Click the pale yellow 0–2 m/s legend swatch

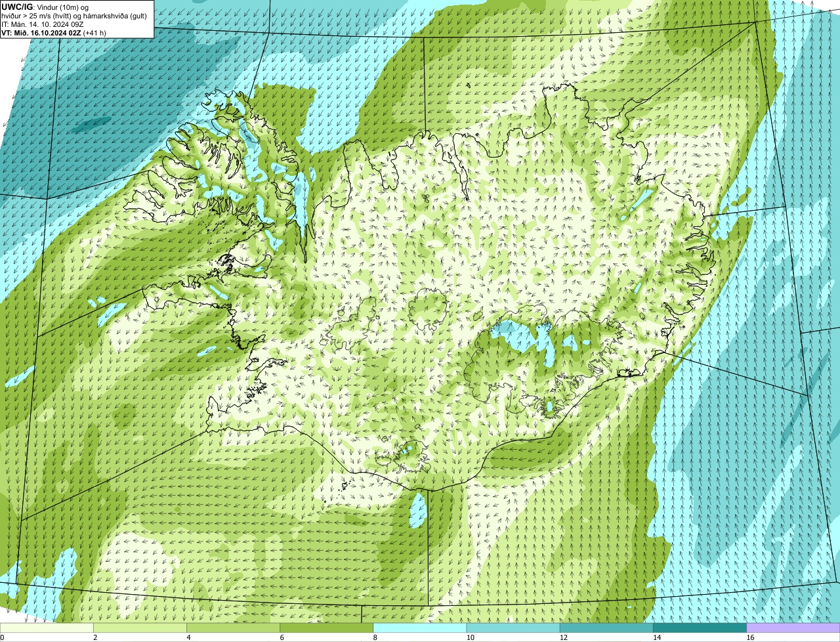point(47,628)
